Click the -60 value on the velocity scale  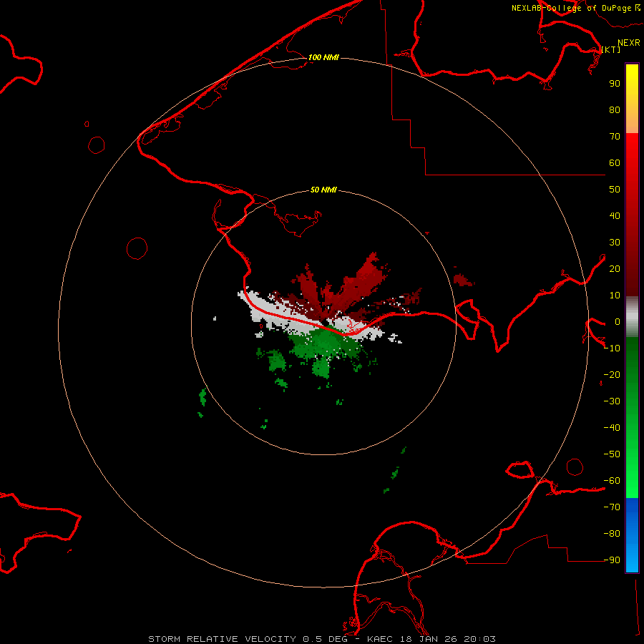[x=612, y=481]
